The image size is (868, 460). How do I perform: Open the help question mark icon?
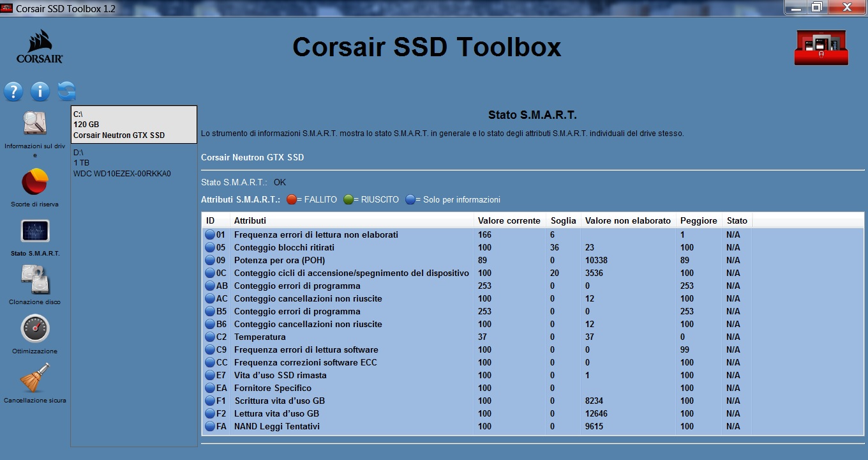(x=13, y=91)
